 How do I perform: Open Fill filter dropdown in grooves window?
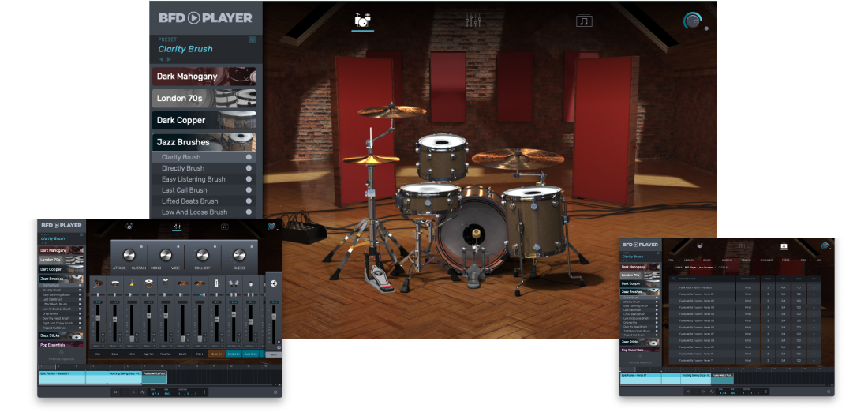click(x=674, y=260)
